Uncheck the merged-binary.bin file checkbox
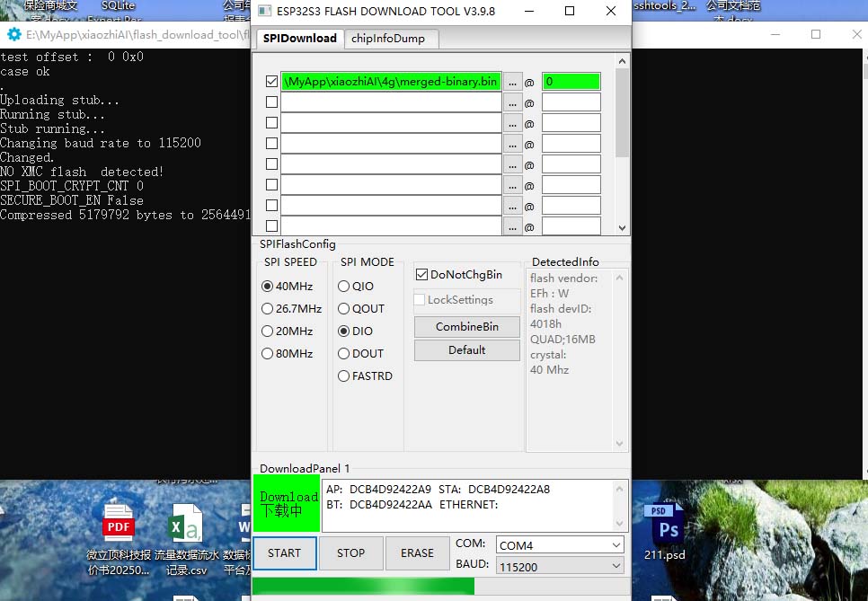868x601 pixels. coord(272,81)
